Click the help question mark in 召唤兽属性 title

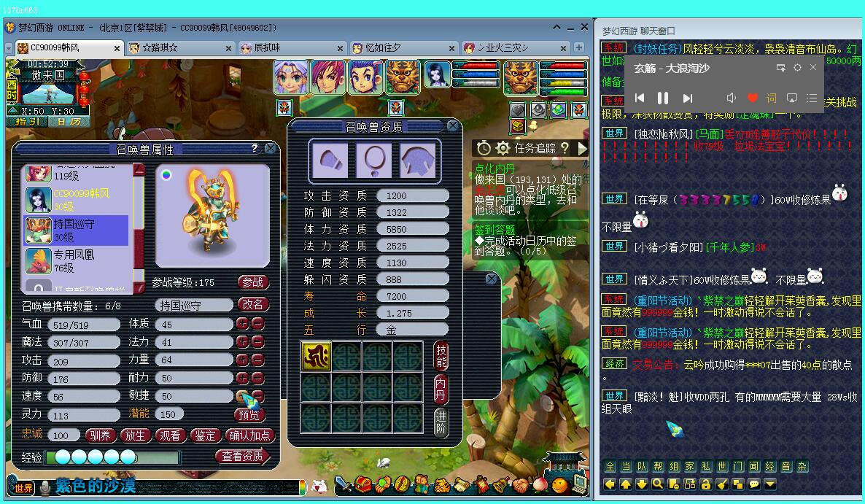tap(255, 148)
